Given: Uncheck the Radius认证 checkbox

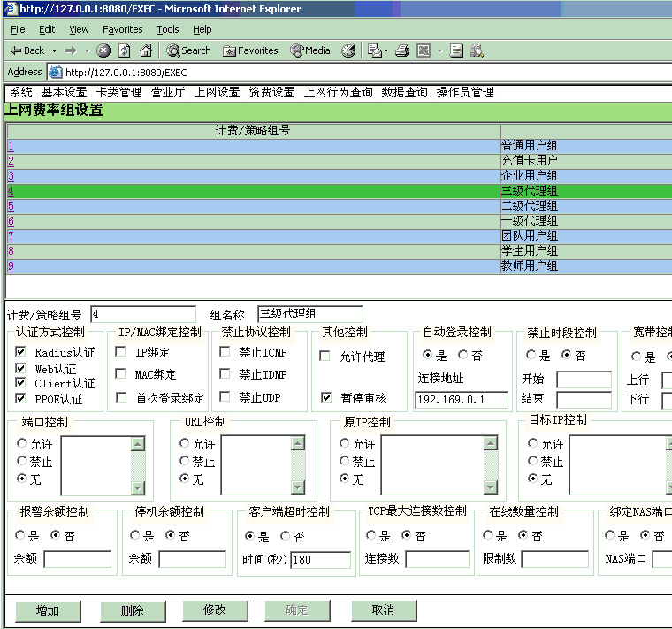Looking at the screenshot, I should pyautogui.click(x=20, y=352).
